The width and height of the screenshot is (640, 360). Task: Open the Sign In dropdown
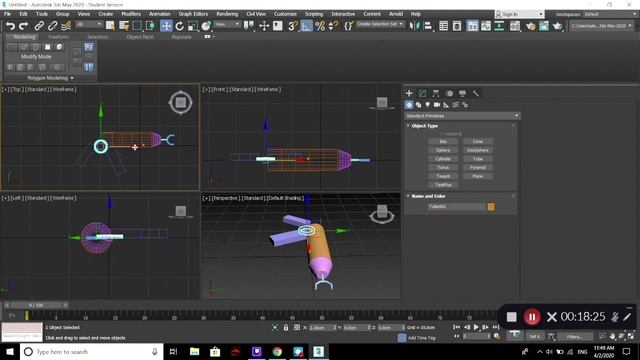click(x=519, y=14)
